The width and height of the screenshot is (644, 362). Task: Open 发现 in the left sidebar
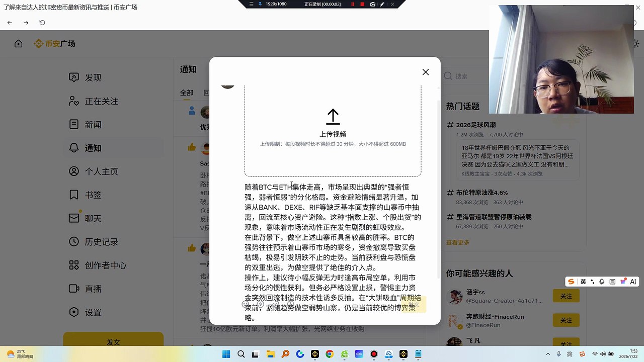tap(93, 77)
